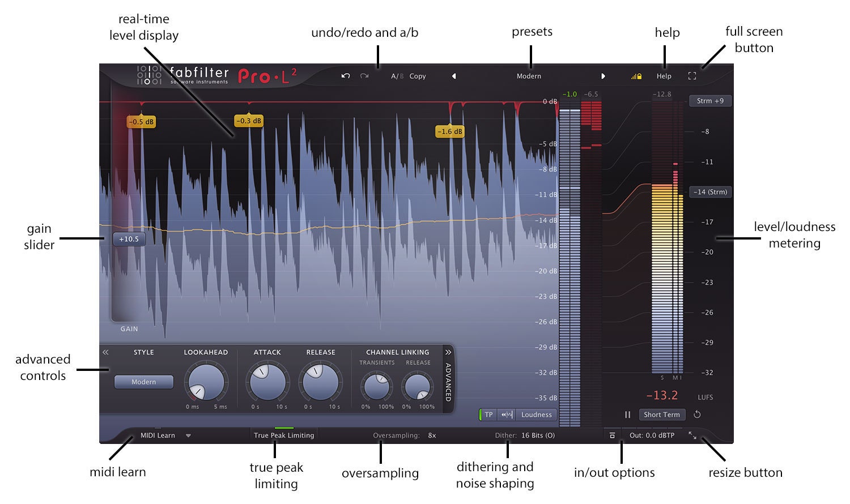Click the output level lock icon
Screen dimensions: 850x504
[x=636, y=76]
